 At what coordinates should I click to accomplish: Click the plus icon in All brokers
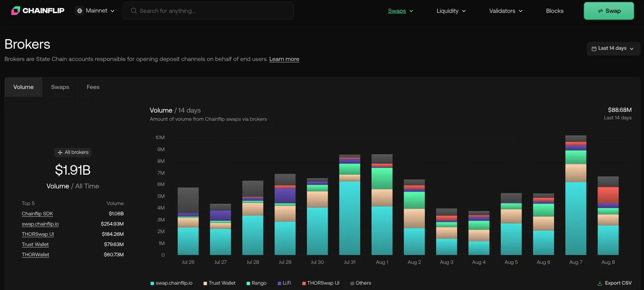60,152
